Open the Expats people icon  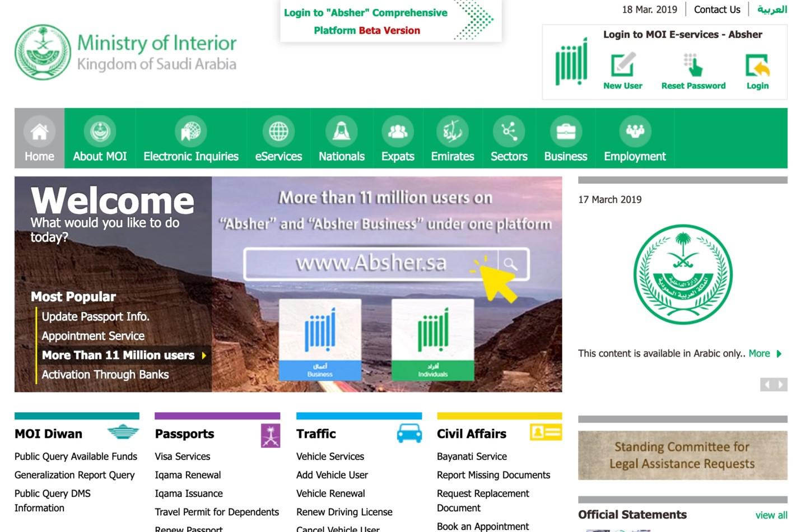point(398,132)
